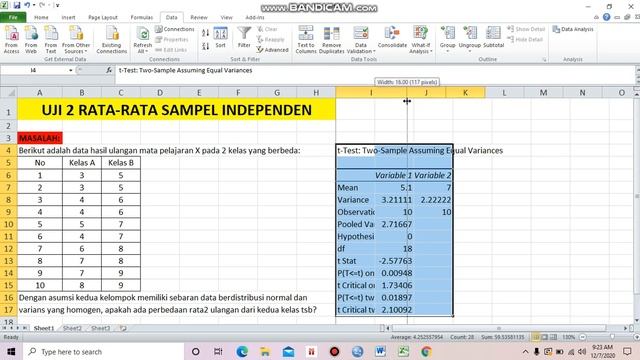
Task: Switch to the Formulas tab
Action: [x=142, y=18]
